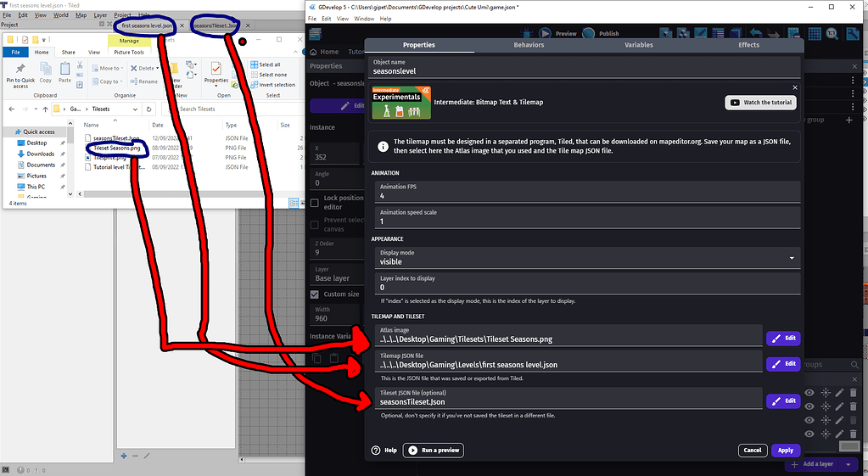Click the Paste icon in Explorer ribbon
The height and width of the screenshot is (476, 868).
tap(64, 72)
